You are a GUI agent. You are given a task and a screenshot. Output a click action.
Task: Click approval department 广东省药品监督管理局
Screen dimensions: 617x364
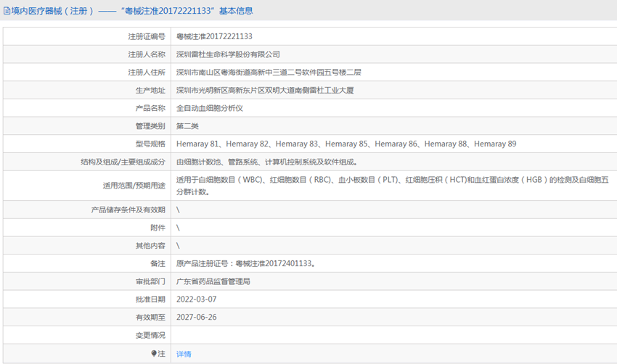tap(213, 281)
